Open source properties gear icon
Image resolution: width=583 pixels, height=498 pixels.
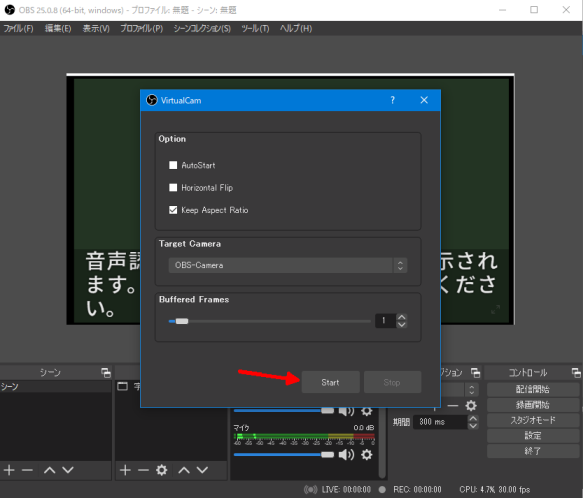162,470
